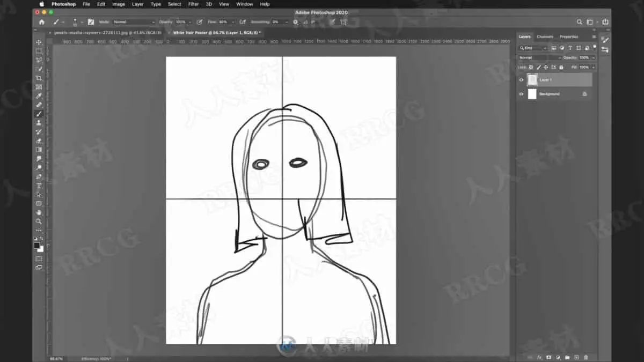Click the zoom percentage field at bottom

coord(55,359)
